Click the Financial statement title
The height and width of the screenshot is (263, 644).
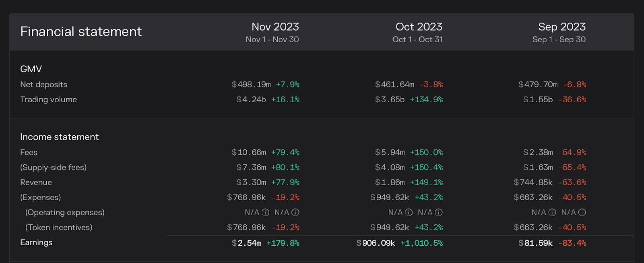[81, 31]
